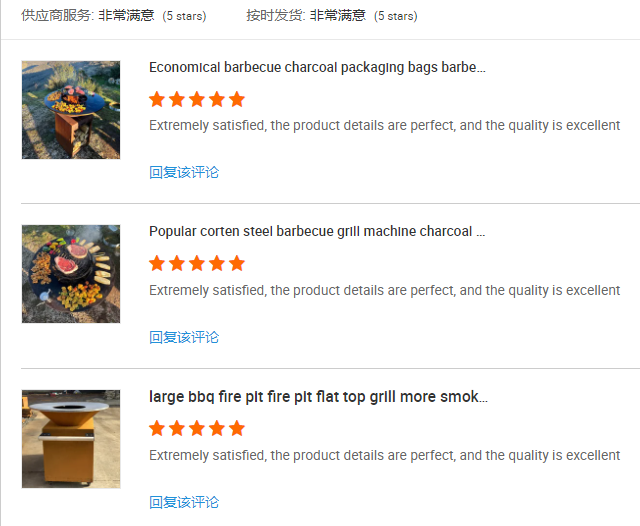640x526 pixels.
Task: Reply to the corten steel grill review
Action: (184, 337)
